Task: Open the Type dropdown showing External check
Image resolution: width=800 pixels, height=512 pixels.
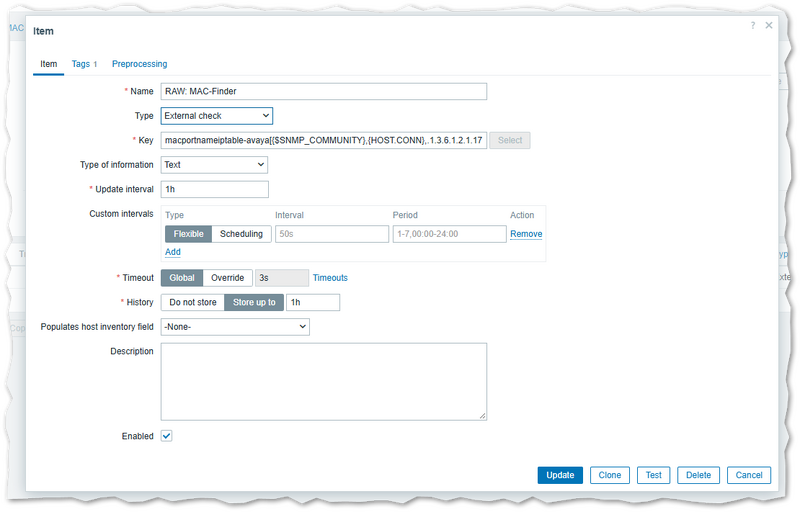Action: point(217,116)
